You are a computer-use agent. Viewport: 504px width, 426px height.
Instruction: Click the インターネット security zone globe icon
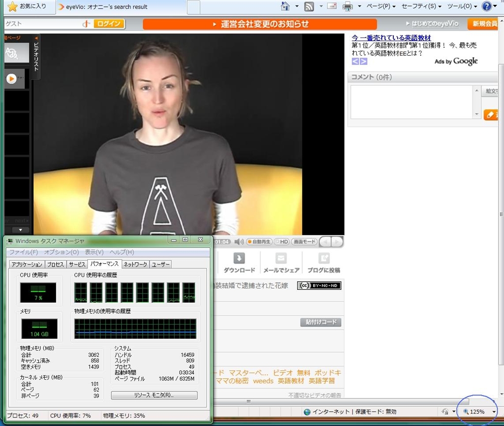[307, 412]
